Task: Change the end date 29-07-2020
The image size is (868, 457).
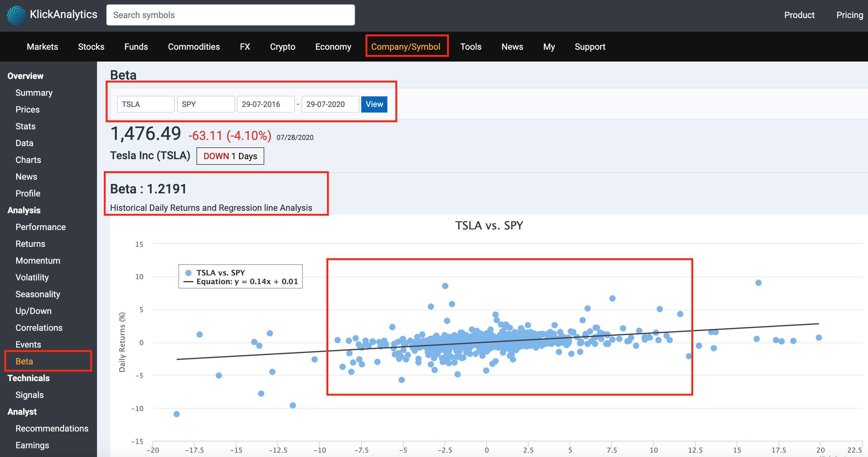Action: [330, 104]
